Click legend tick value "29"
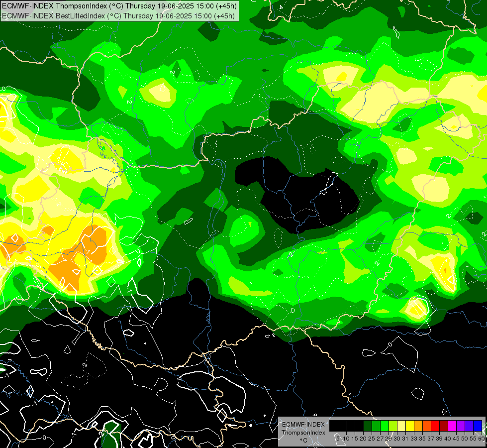Viewport: 487px width, 448px height. 389,439
